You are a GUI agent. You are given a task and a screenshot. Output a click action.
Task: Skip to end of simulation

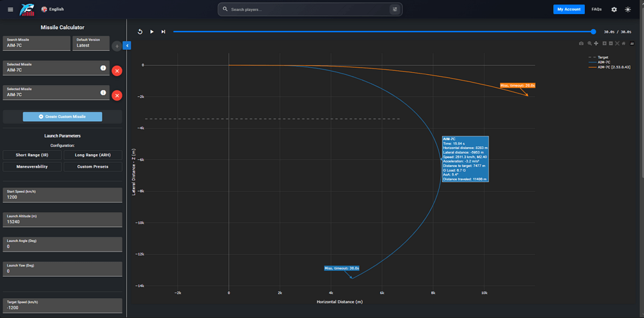[163, 32]
